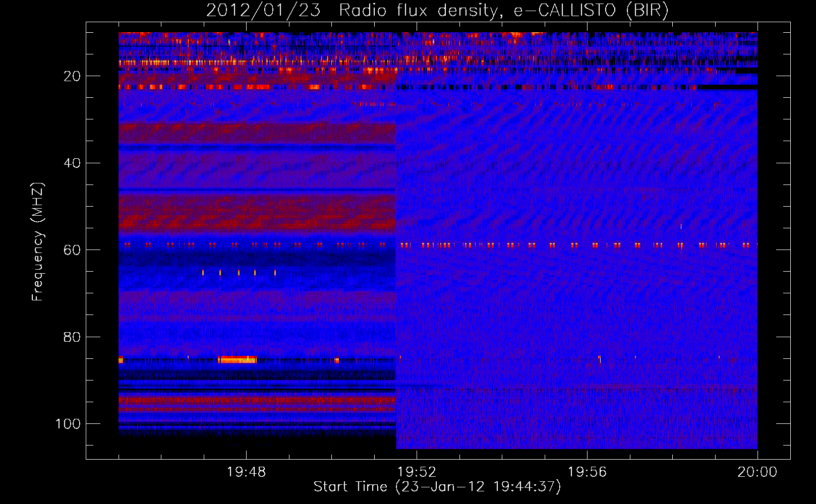Select the 19:52 time tick label
The image size is (816, 504).
pos(417,472)
